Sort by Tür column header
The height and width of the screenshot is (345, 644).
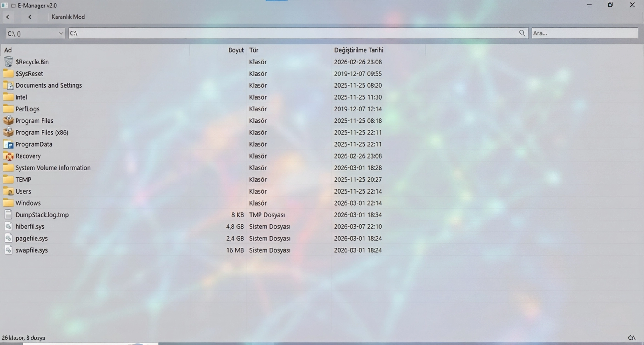tap(254, 50)
